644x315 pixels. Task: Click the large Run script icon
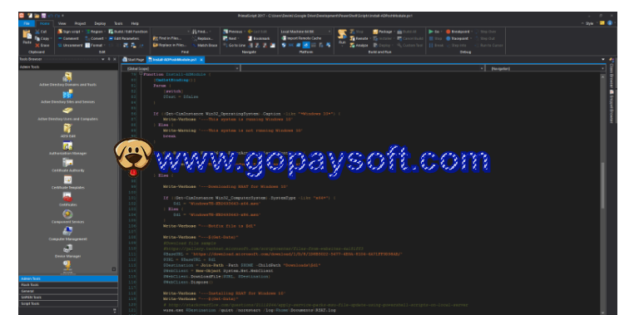tap(342, 36)
